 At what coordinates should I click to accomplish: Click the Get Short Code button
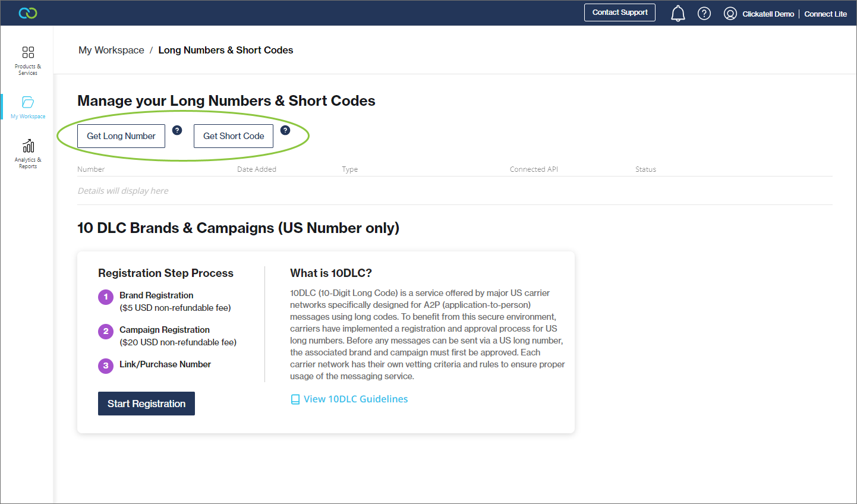coord(234,136)
